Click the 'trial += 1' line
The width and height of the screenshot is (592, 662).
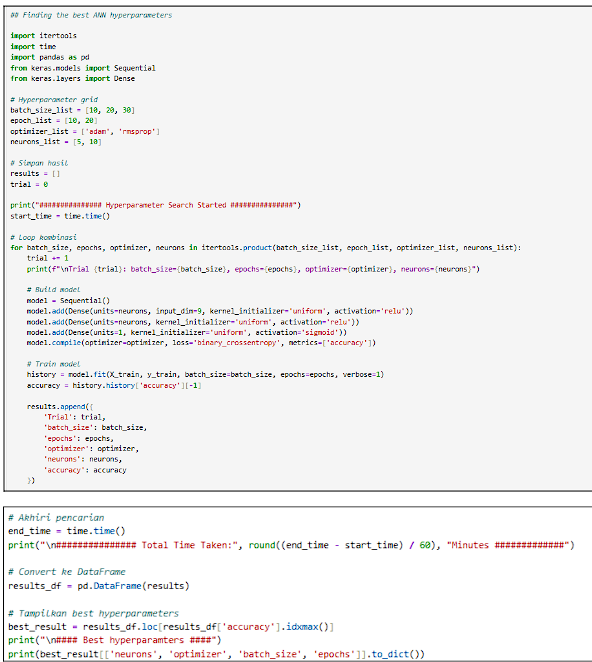(47, 258)
